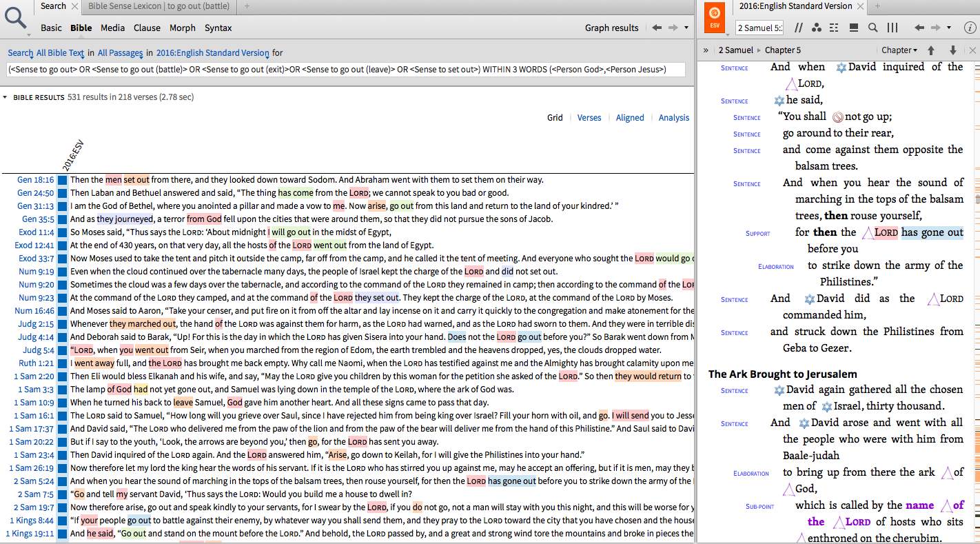This screenshot has height=544, width=980.
Task: Toggle multiple resources display icon
Action: pyautogui.click(x=835, y=28)
